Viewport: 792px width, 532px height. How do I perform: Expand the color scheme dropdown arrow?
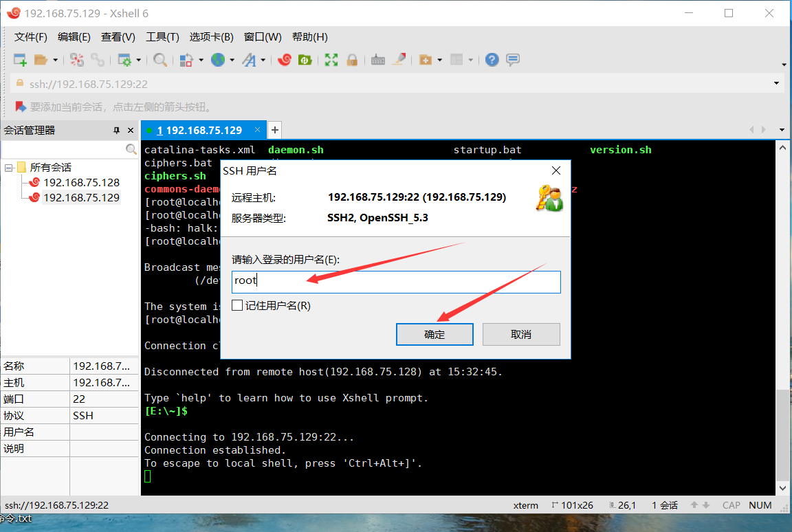201,60
